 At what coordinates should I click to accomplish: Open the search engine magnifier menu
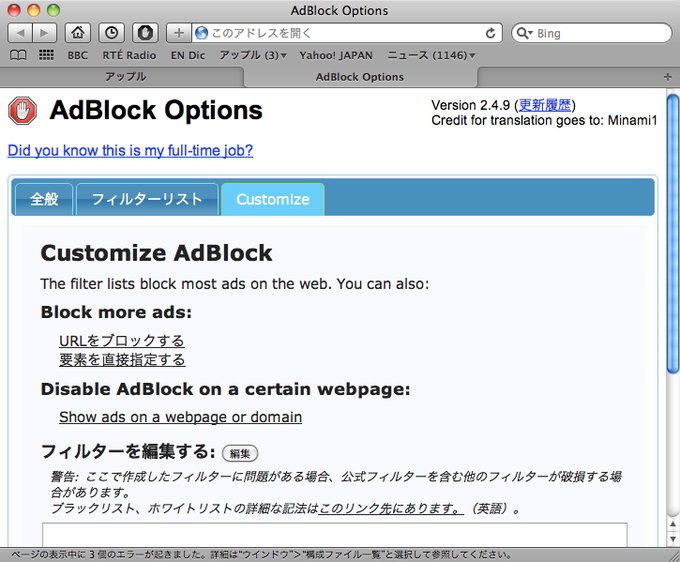point(524,33)
